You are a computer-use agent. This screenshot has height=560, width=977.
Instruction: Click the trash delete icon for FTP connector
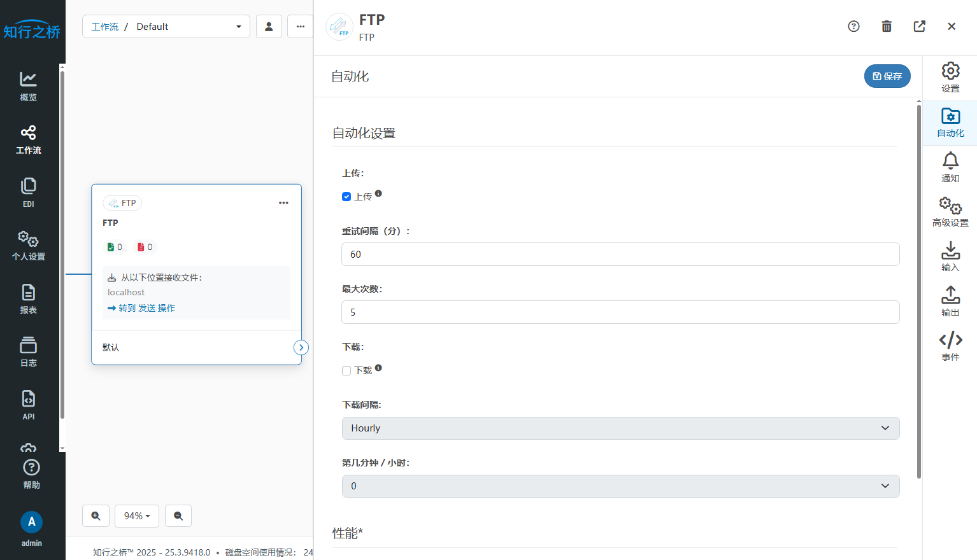point(886,26)
